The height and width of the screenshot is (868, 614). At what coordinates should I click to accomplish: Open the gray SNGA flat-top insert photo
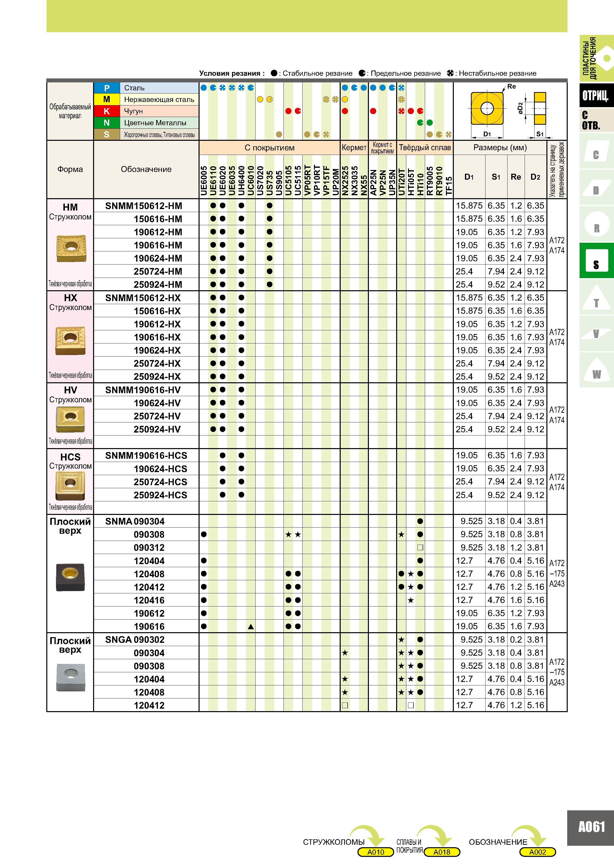(70, 677)
